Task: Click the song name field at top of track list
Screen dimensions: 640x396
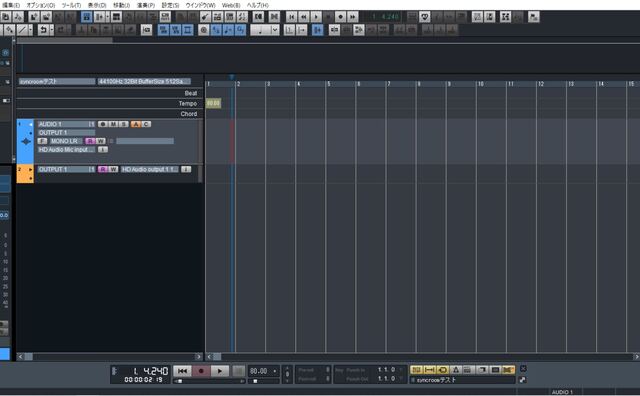Action: pyautogui.click(x=57, y=81)
